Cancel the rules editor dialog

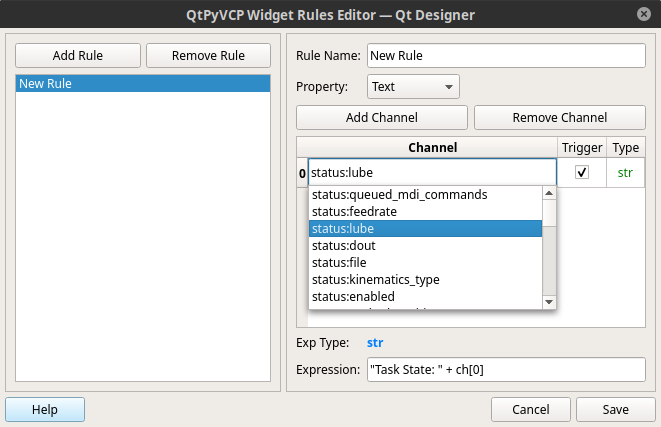(531, 409)
